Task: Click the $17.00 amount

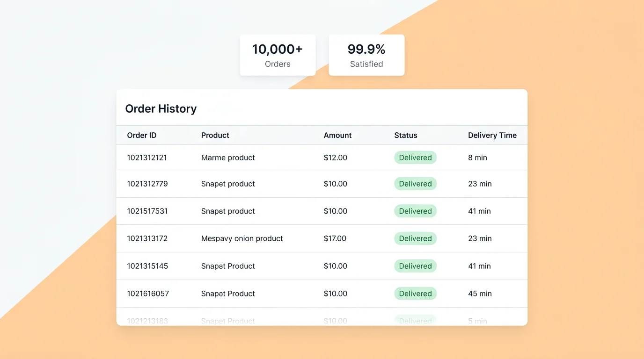Action: (335, 238)
